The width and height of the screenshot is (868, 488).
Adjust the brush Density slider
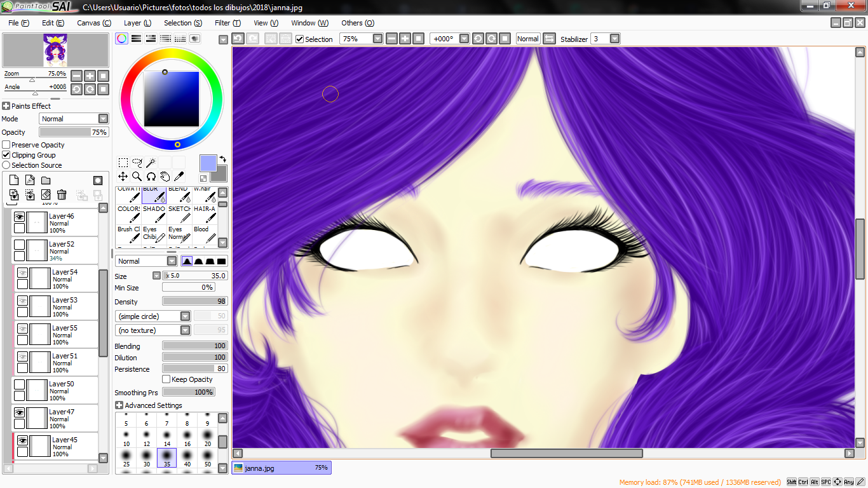pyautogui.click(x=195, y=302)
